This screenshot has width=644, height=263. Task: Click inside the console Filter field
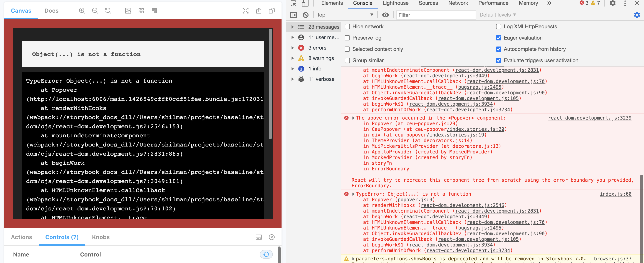point(436,15)
